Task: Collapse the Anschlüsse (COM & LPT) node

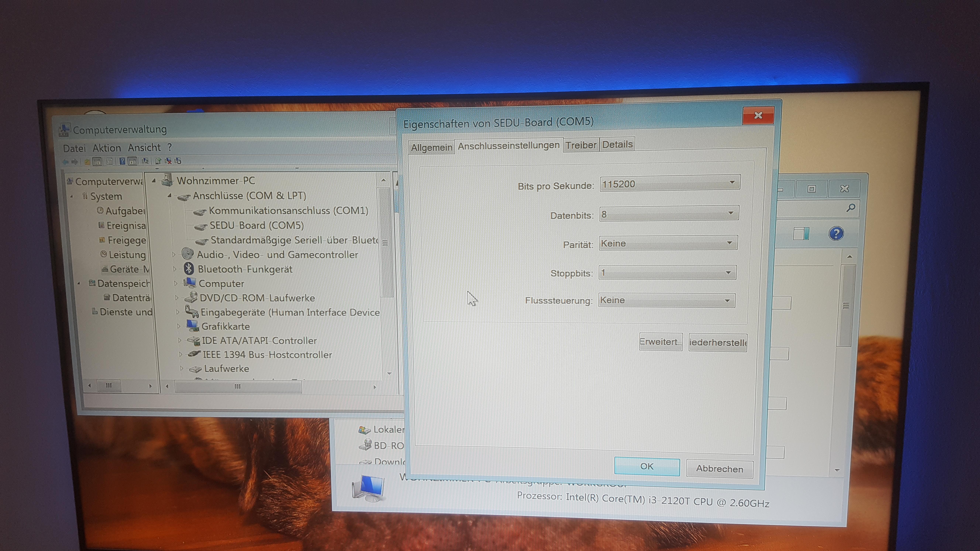Action: pos(170,196)
